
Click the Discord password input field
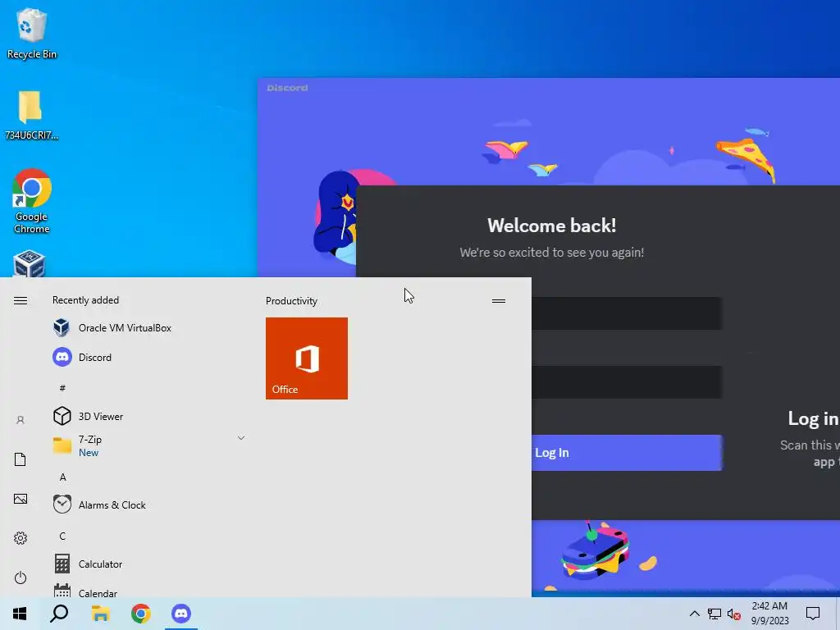(x=627, y=382)
